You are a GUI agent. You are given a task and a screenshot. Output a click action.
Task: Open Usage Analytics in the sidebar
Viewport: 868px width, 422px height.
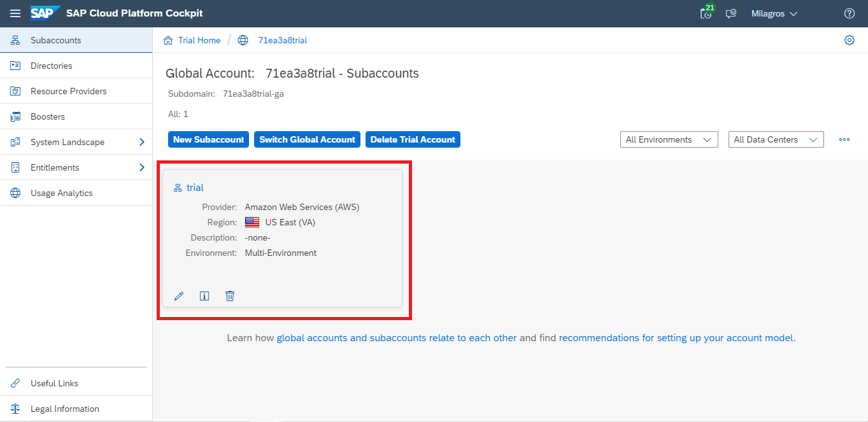coord(61,193)
